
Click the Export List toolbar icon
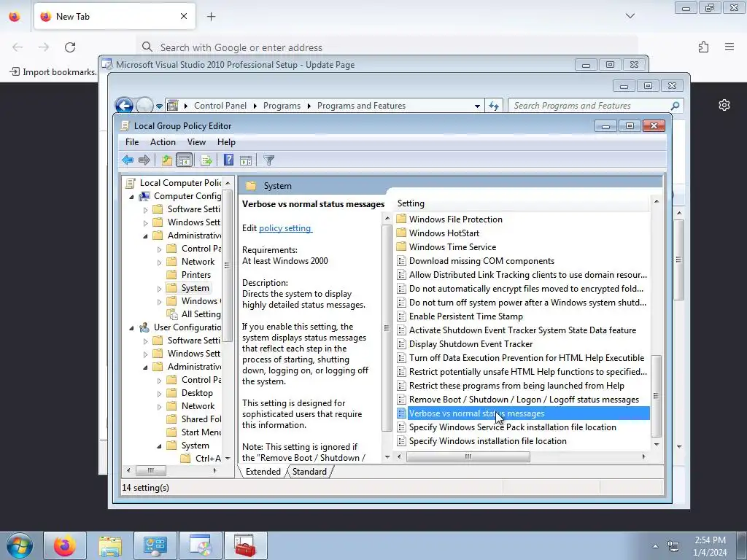click(x=206, y=160)
